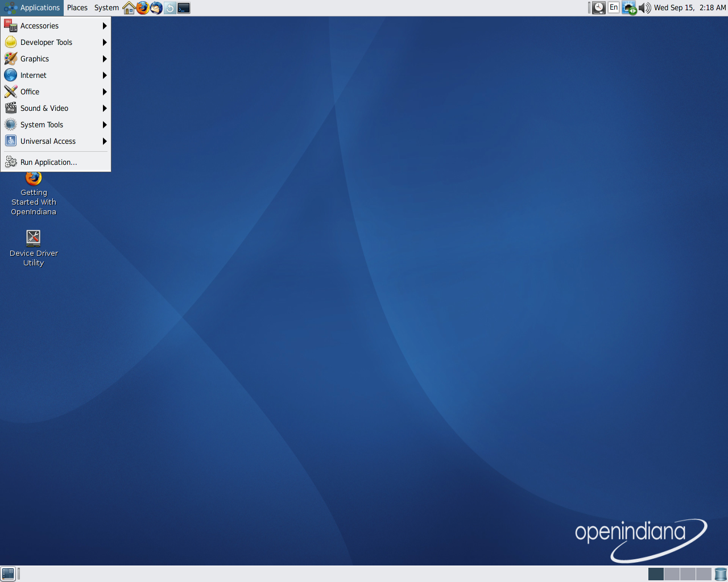The width and height of the screenshot is (728, 582).
Task: Open the En input language indicator
Action: pos(614,8)
